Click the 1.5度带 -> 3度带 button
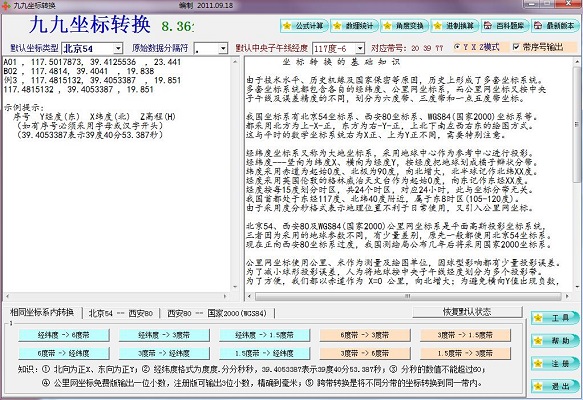Image resolution: width=583 pixels, height=400 pixels. 466,353
